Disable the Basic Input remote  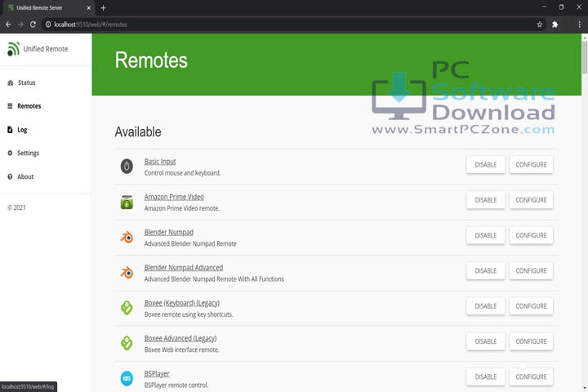coord(486,165)
